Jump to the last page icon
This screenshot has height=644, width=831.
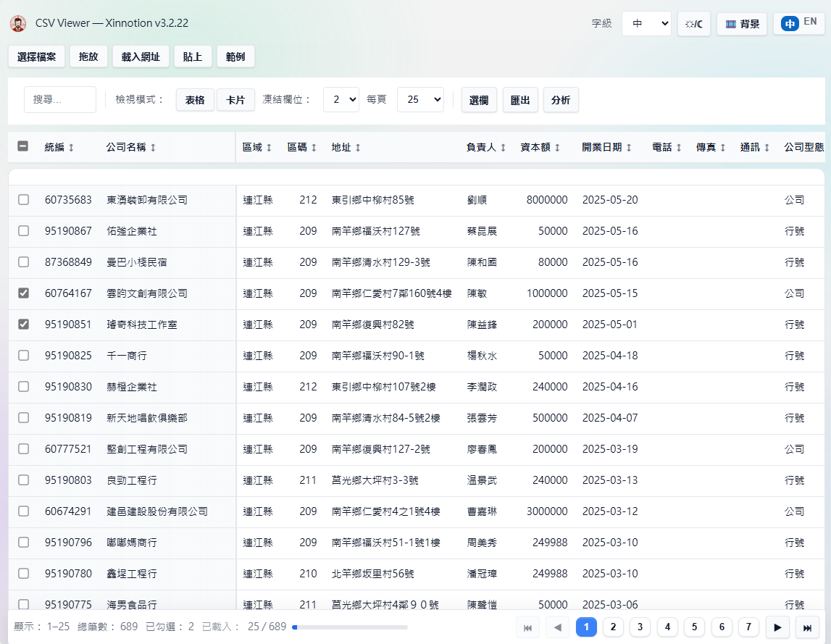tap(806, 627)
